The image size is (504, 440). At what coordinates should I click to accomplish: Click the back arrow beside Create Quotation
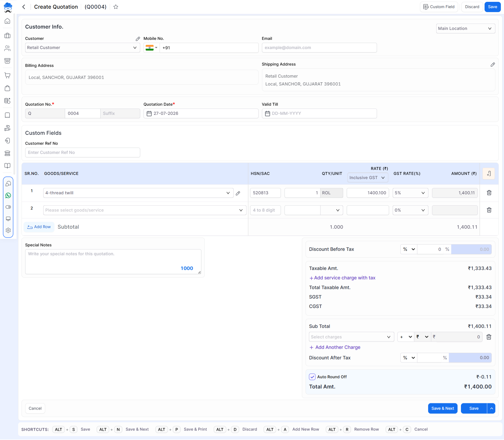tap(24, 7)
